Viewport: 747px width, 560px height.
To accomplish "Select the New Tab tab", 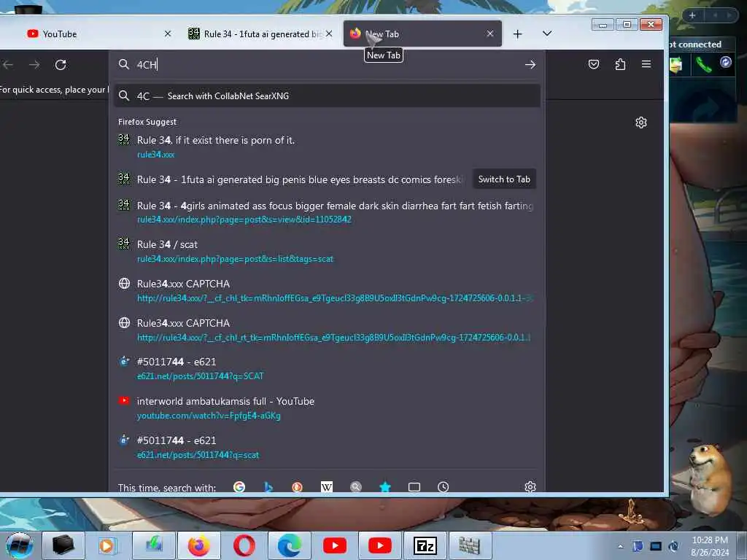I will (422, 34).
